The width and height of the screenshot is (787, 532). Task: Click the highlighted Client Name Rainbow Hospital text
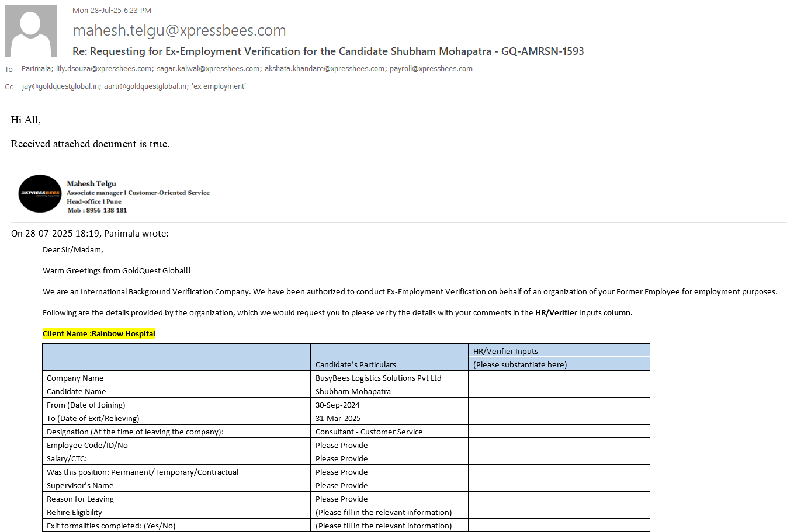[99, 334]
